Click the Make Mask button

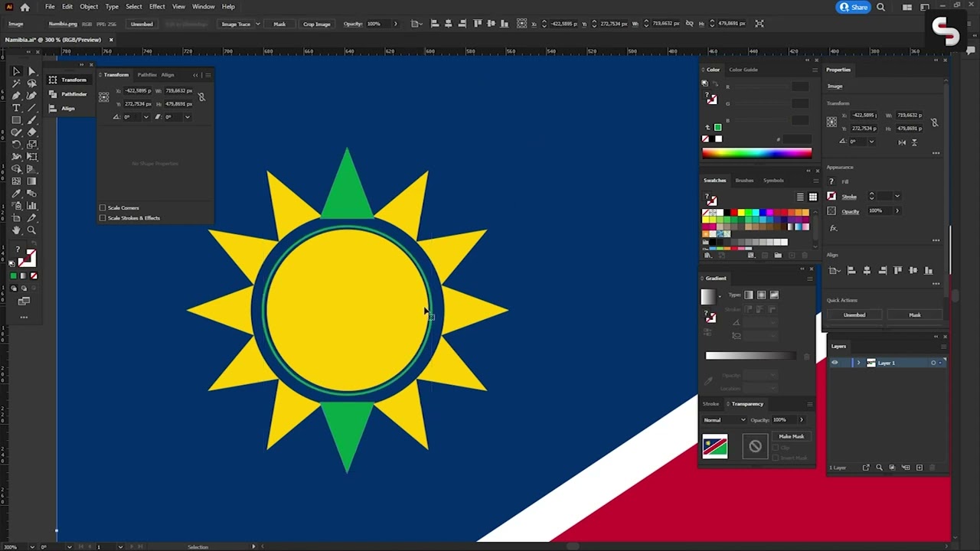coord(791,437)
